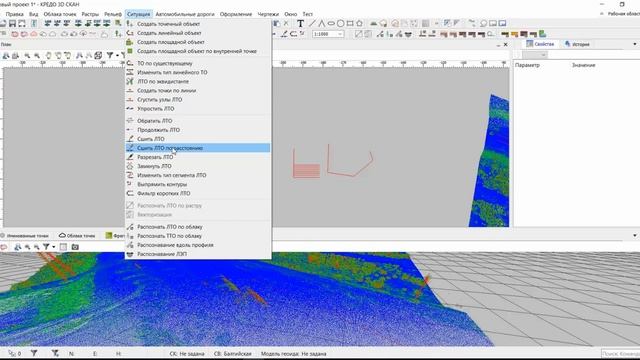Choose Изменить тип сегмента ЛТО
This screenshot has height=360, width=640.
coord(198,175)
